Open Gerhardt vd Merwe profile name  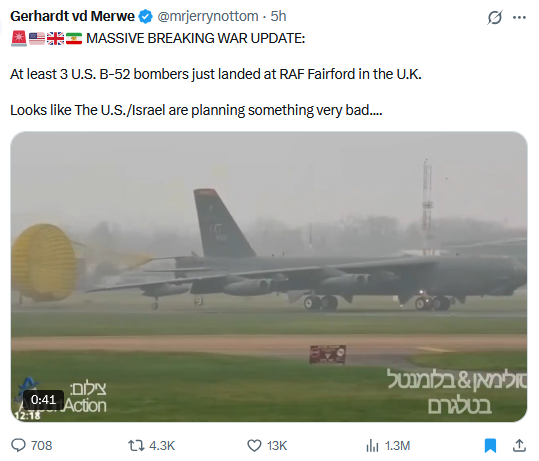click(73, 16)
